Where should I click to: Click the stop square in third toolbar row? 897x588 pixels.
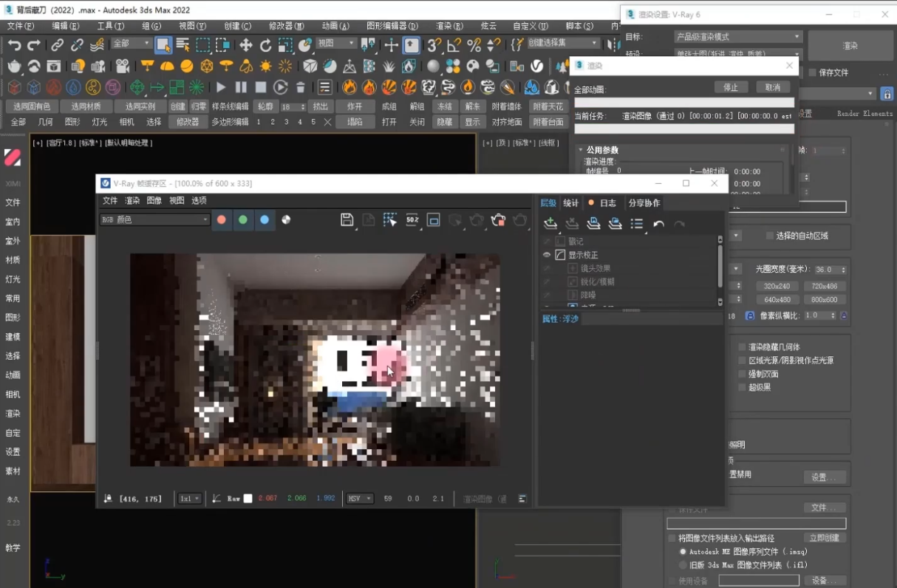click(x=261, y=87)
